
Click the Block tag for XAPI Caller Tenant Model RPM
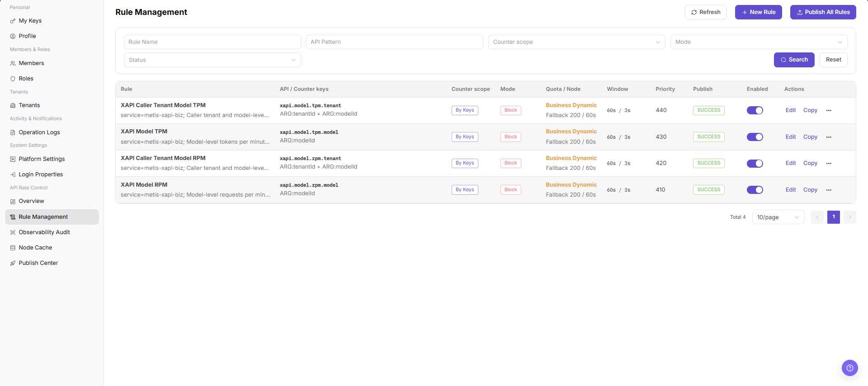[510, 163]
